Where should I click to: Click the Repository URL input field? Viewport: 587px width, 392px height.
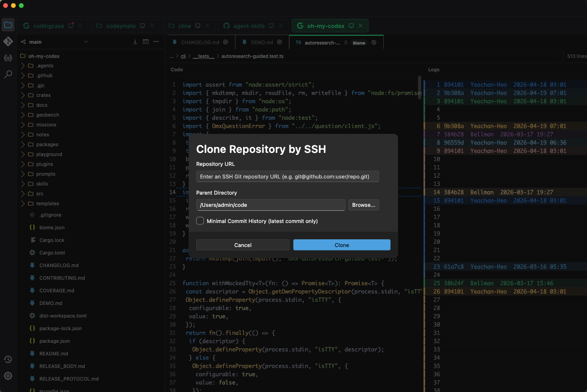pos(288,176)
